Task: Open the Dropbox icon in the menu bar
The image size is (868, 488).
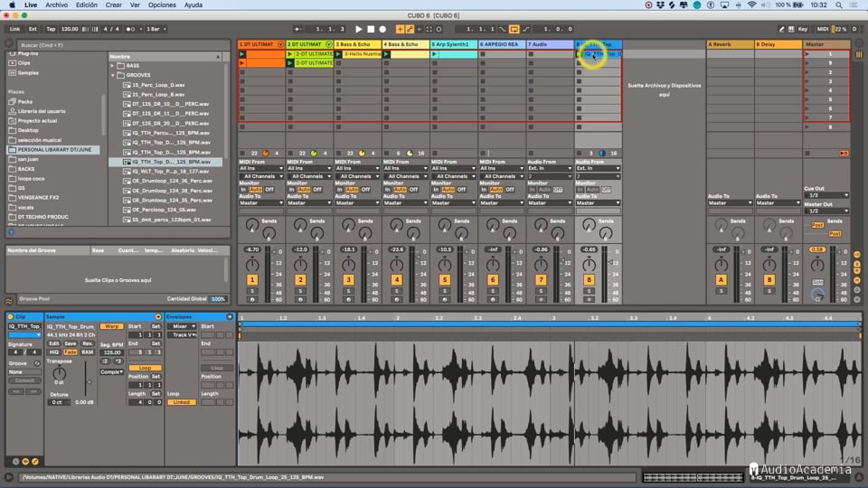Action: coord(660,5)
